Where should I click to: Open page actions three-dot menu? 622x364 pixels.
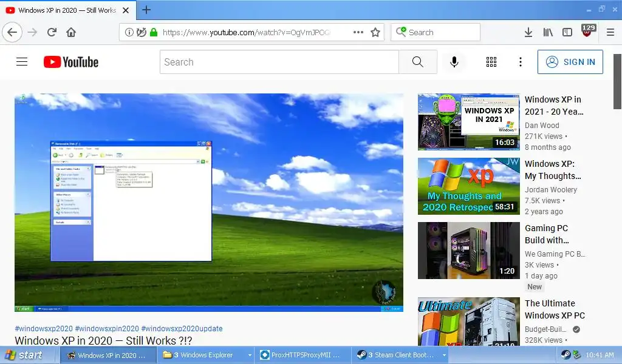358,32
